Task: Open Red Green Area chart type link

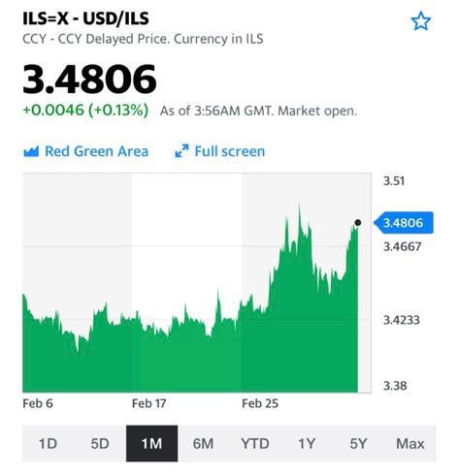Action: pos(86,151)
